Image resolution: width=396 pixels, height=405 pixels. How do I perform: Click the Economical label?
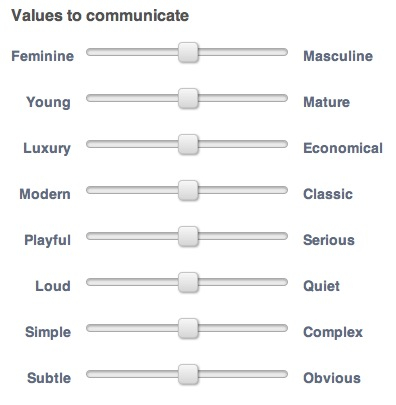click(343, 148)
